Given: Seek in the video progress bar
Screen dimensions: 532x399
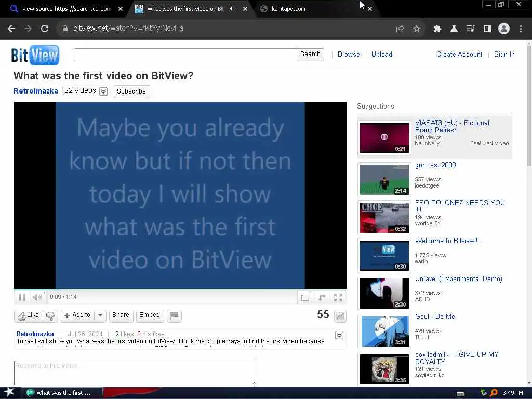Looking at the screenshot, I should [x=180, y=290].
